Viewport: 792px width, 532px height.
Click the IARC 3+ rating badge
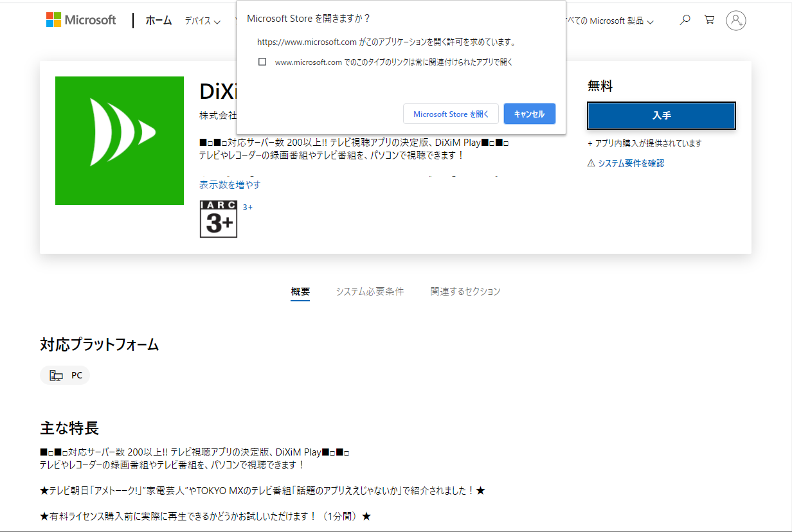(219, 219)
